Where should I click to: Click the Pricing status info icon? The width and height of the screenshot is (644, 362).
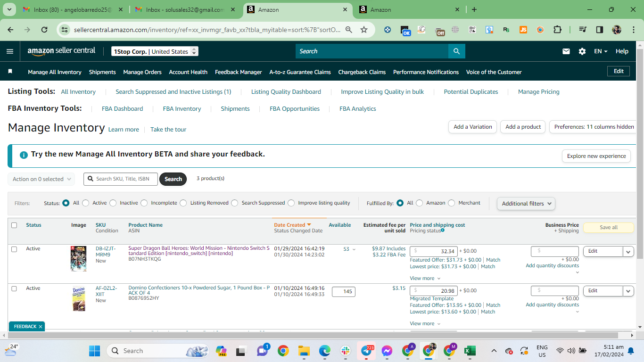pos(443,230)
